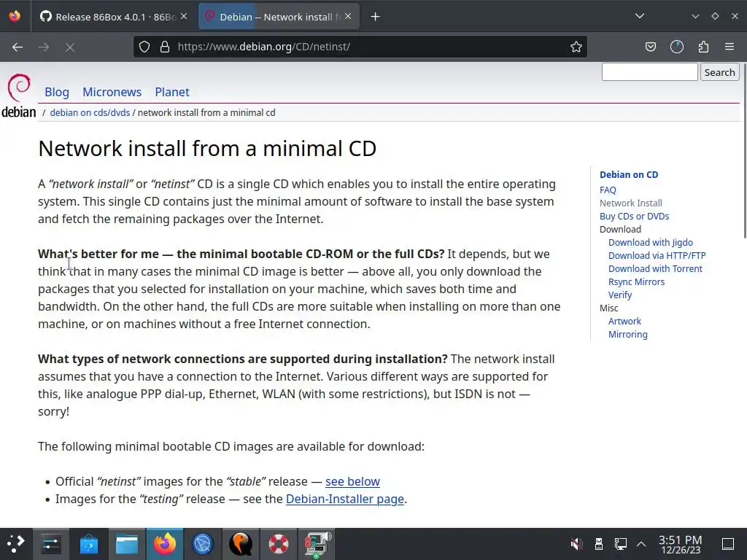This screenshot has height=560, width=747.
Task: Click the disabled forward arrow
Action: pyautogui.click(x=44, y=47)
